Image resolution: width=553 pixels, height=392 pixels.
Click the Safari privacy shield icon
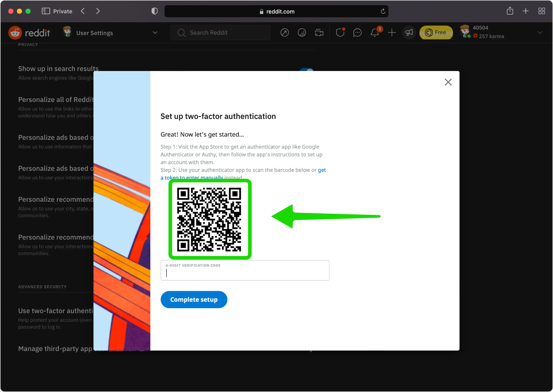(x=154, y=11)
